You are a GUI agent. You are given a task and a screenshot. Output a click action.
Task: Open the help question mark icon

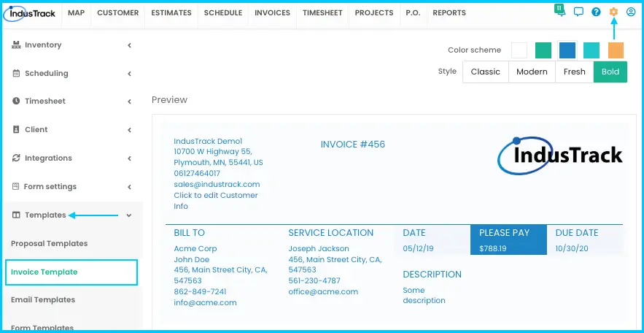click(596, 12)
